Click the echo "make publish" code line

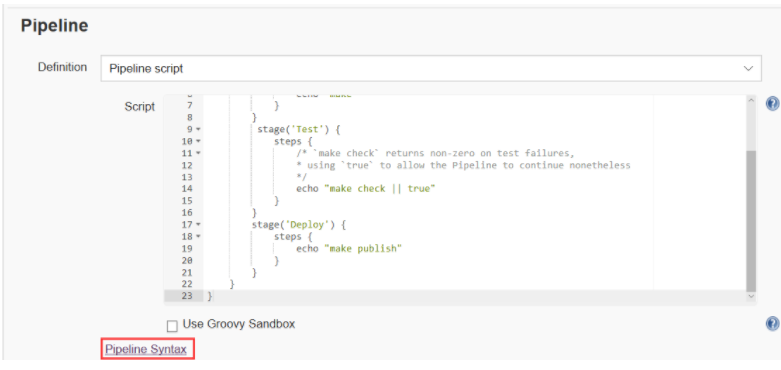[x=349, y=248]
